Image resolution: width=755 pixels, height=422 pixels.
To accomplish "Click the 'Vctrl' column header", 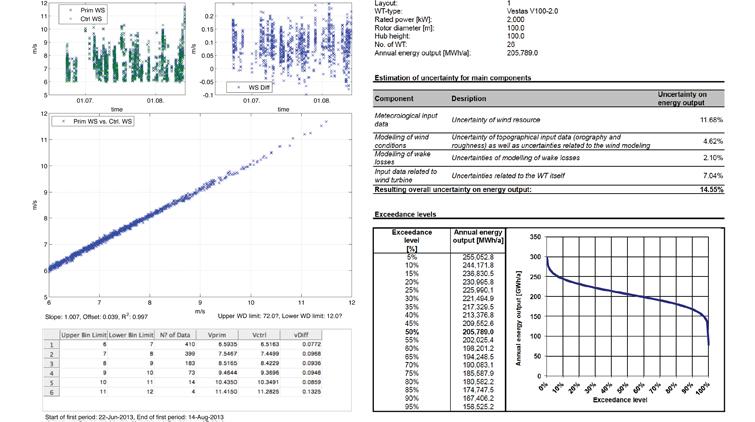I will (x=259, y=335).
